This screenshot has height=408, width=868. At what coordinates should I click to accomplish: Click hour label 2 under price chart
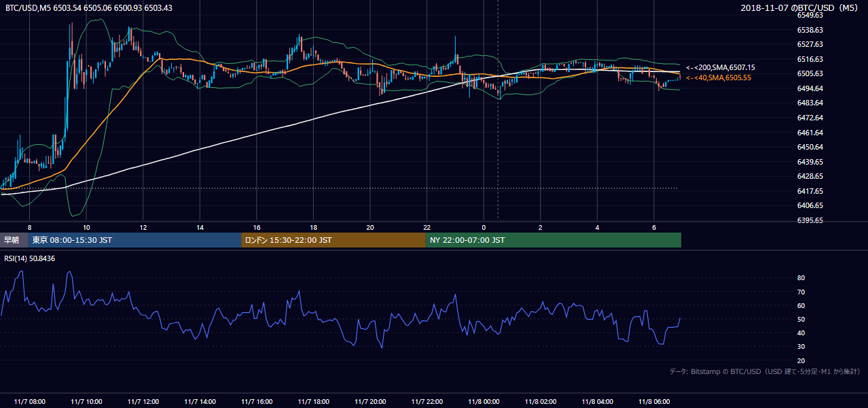(x=541, y=227)
